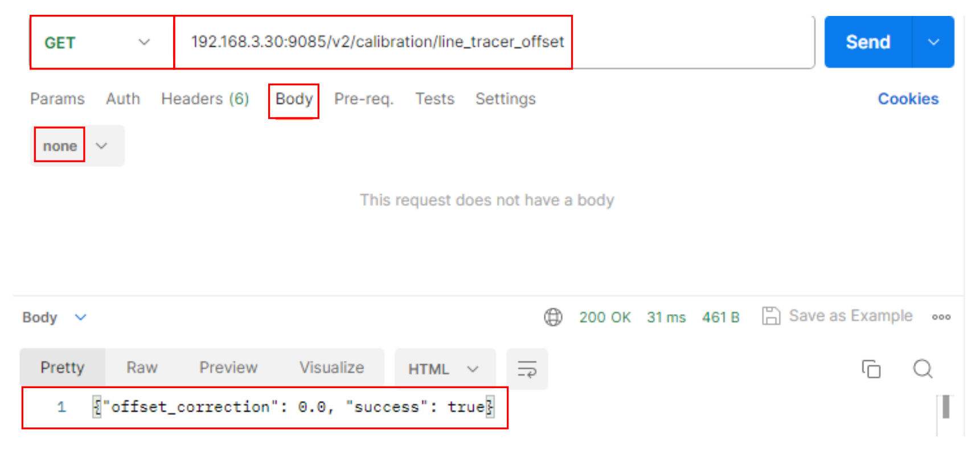Search within the response body
The image size is (980, 469).
pos(922,369)
